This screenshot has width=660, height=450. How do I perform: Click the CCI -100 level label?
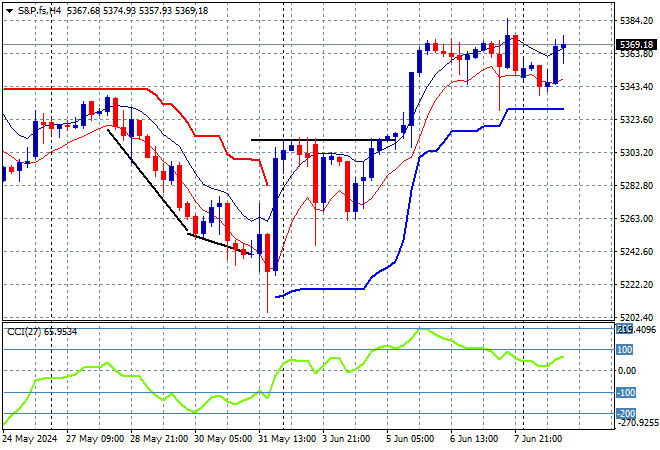[x=624, y=392]
